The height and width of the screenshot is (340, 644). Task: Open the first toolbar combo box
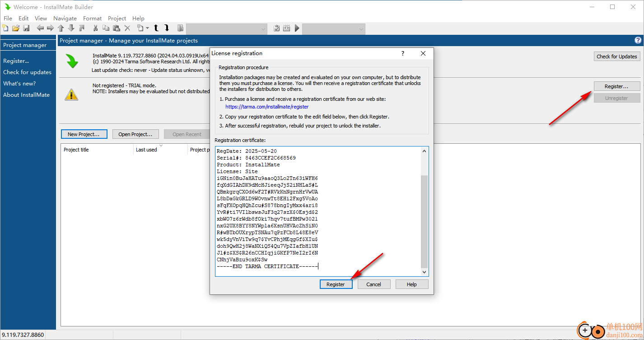click(x=227, y=29)
